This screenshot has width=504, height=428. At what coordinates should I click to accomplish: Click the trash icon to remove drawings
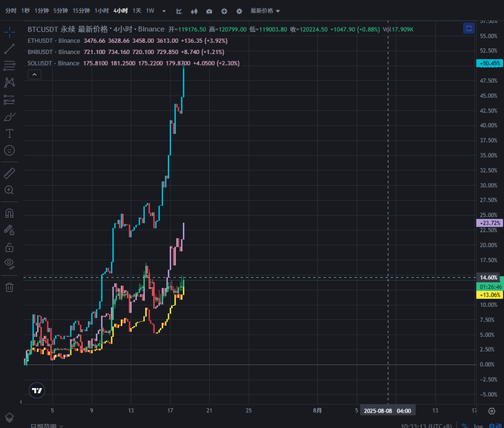(10, 287)
